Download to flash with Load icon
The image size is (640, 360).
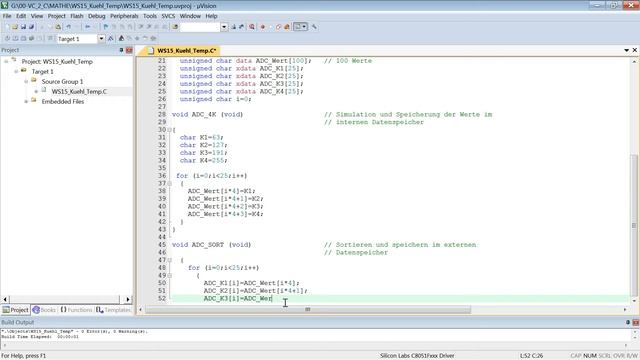click(x=50, y=38)
